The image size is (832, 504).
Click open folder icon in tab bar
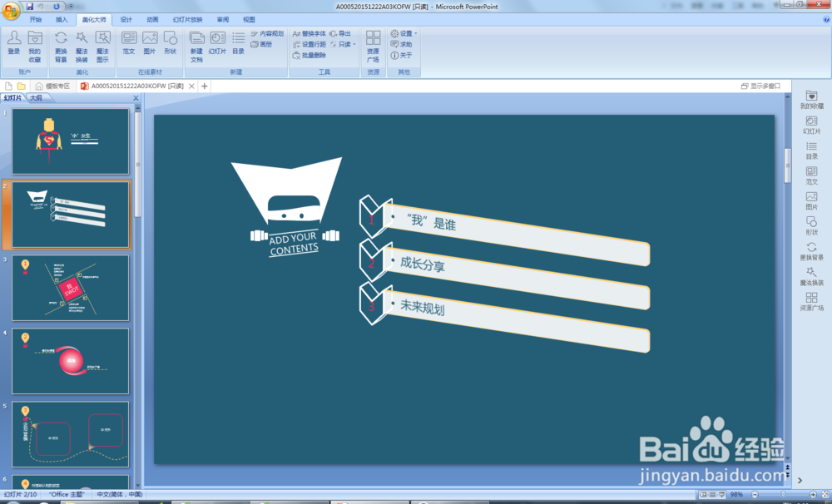tap(22, 86)
